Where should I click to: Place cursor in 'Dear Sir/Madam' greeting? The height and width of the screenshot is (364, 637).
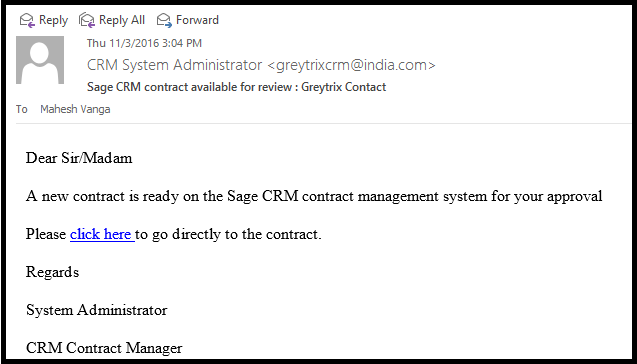coord(79,158)
